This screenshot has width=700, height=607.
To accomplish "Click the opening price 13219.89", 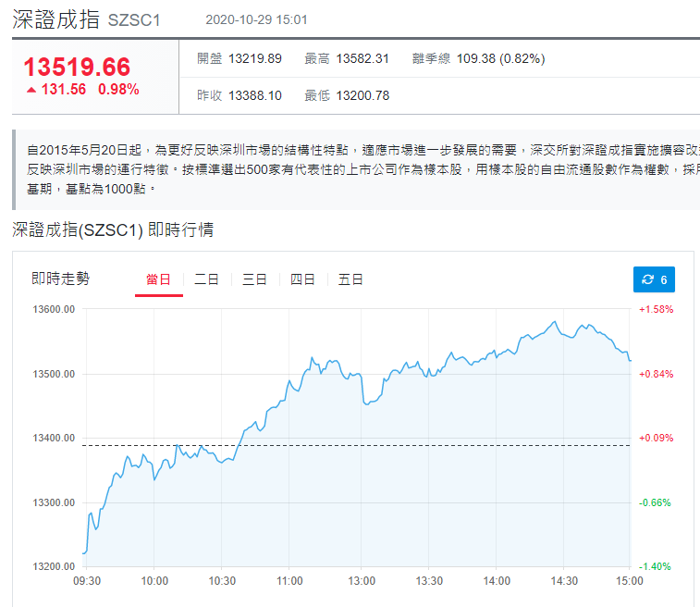I will [255, 58].
